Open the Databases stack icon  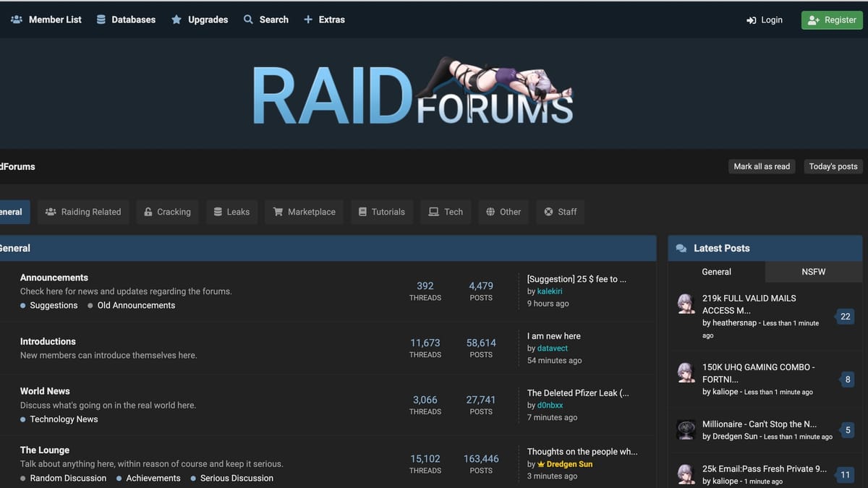(101, 20)
